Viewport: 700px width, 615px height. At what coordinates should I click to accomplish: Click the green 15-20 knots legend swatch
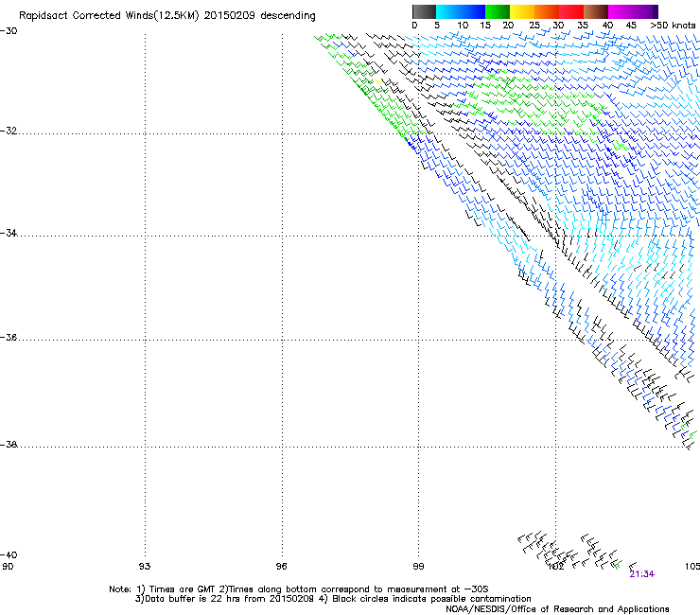498,11
